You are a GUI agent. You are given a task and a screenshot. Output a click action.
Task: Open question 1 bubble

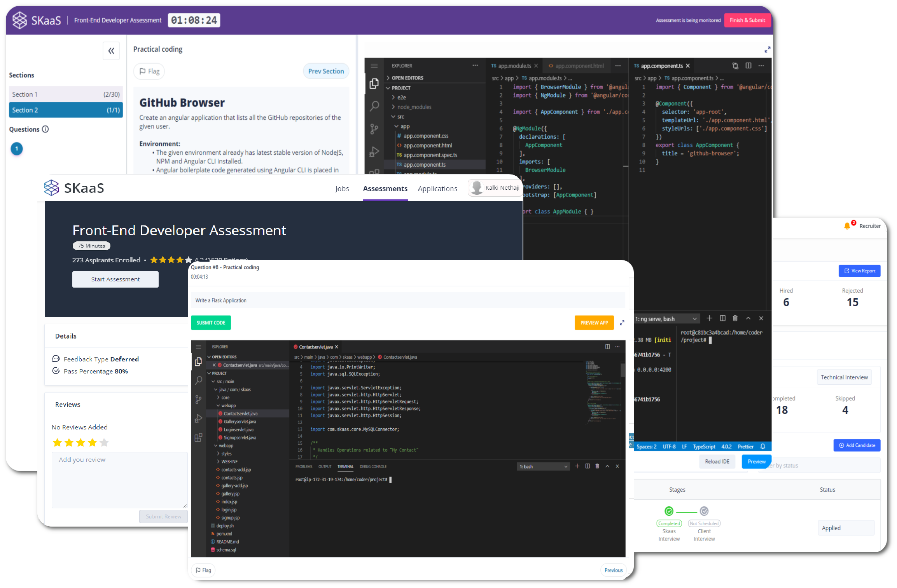[17, 148]
